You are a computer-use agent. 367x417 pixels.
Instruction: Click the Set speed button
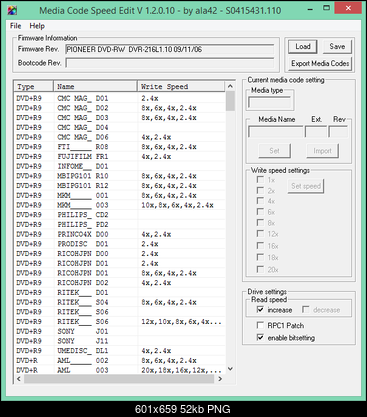[x=306, y=186]
